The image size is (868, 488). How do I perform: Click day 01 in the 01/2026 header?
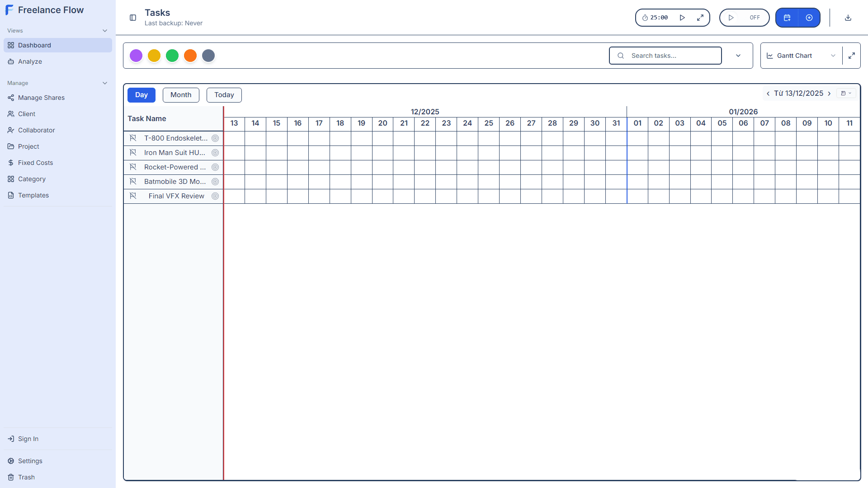click(637, 123)
